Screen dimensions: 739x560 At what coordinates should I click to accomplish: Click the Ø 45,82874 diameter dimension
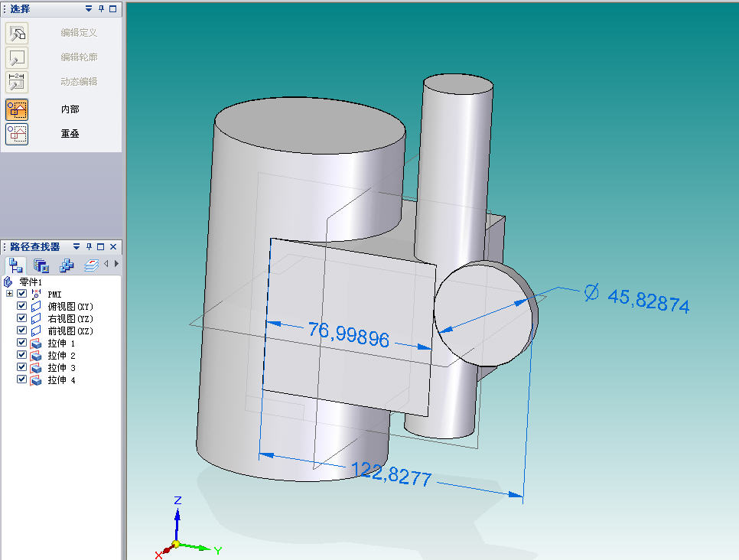636,298
